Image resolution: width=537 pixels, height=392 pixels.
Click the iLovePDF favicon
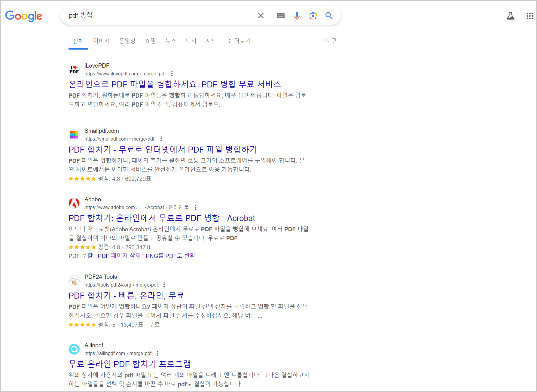[x=74, y=69]
